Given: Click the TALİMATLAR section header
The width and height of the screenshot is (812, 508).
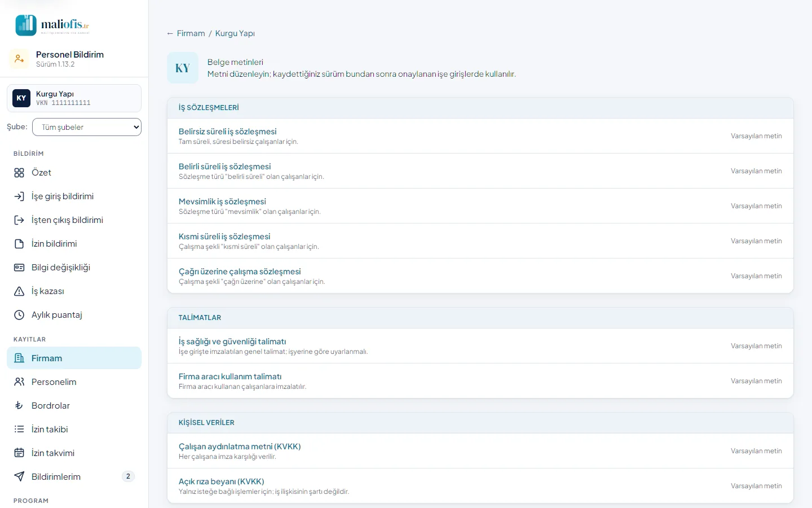Looking at the screenshot, I should (480, 318).
